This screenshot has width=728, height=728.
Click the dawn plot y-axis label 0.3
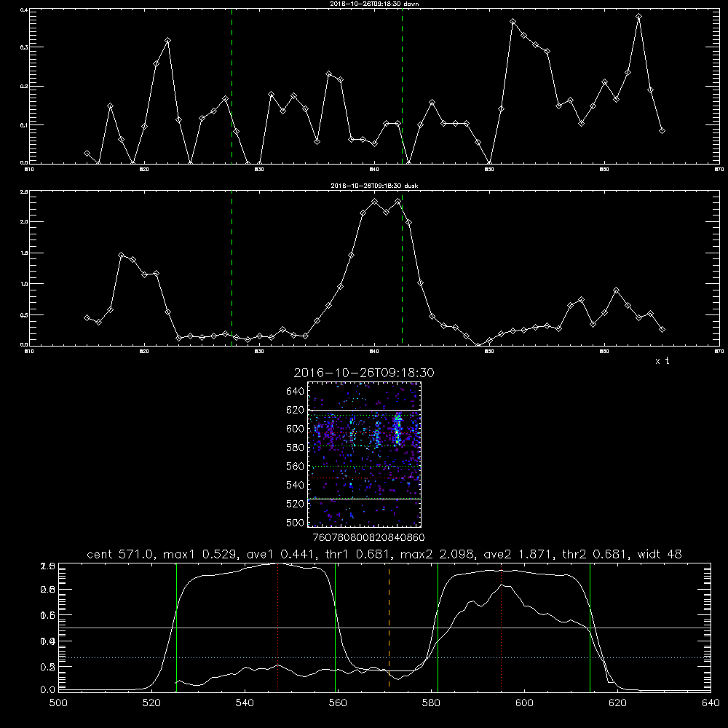[25, 47]
